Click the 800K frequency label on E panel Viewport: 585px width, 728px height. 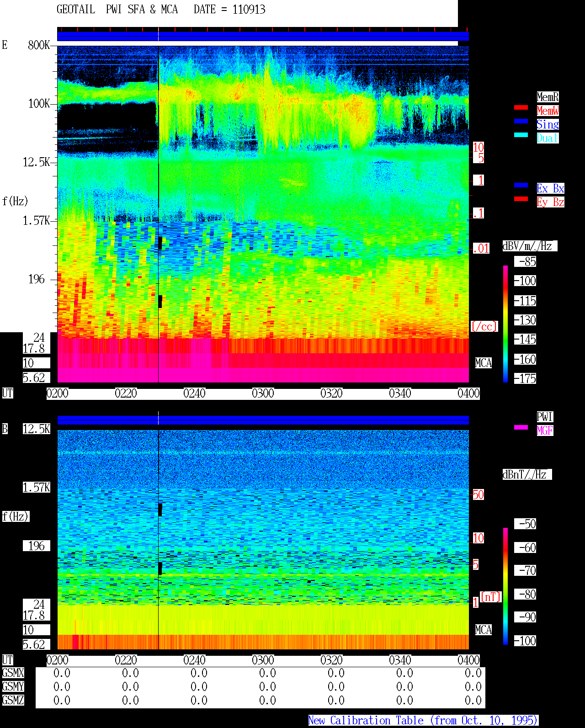(39, 45)
